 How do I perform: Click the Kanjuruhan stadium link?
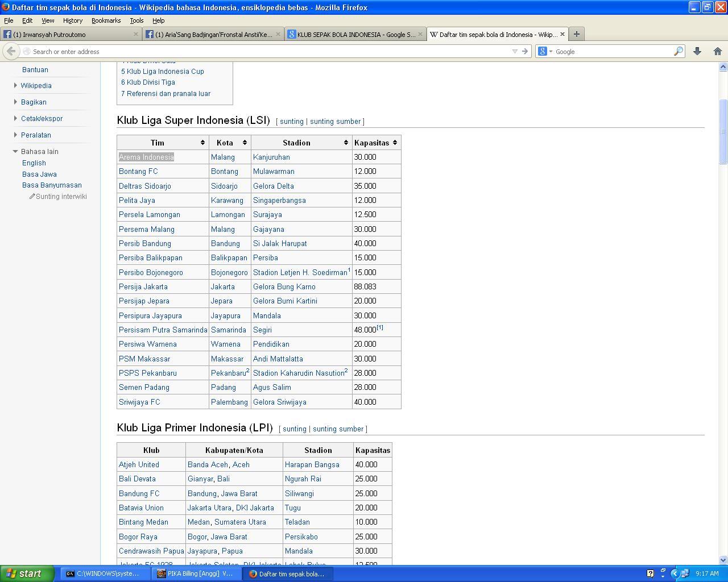tap(271, 157)
